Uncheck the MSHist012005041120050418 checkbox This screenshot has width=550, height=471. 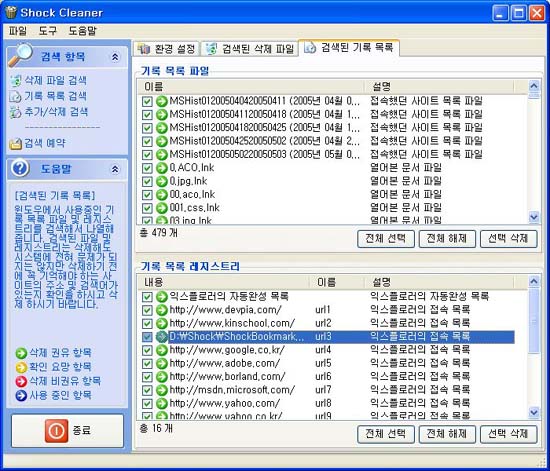click(x=147, y=115)
